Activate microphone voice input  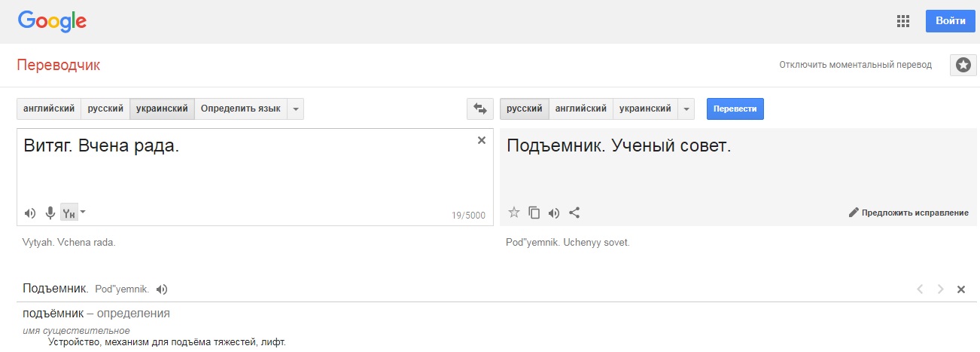pyautogui.click(x=50, y=213)
